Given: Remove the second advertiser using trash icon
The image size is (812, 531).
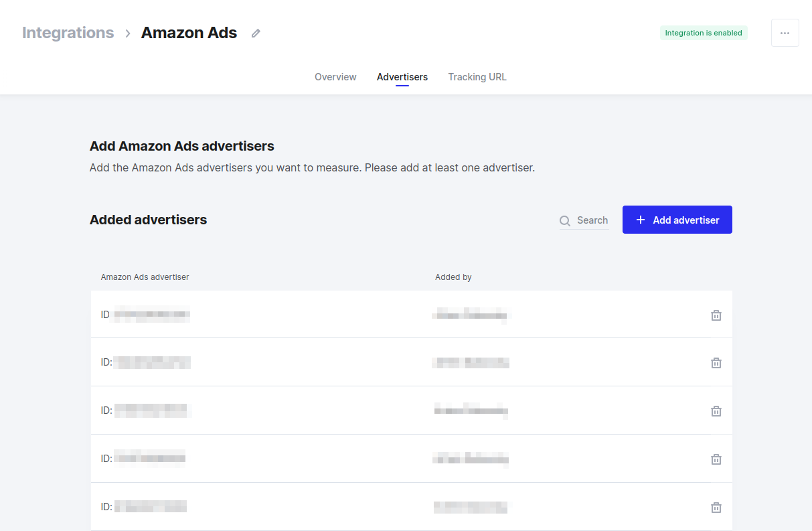Looking at the screenshot, I should [716, 363].
